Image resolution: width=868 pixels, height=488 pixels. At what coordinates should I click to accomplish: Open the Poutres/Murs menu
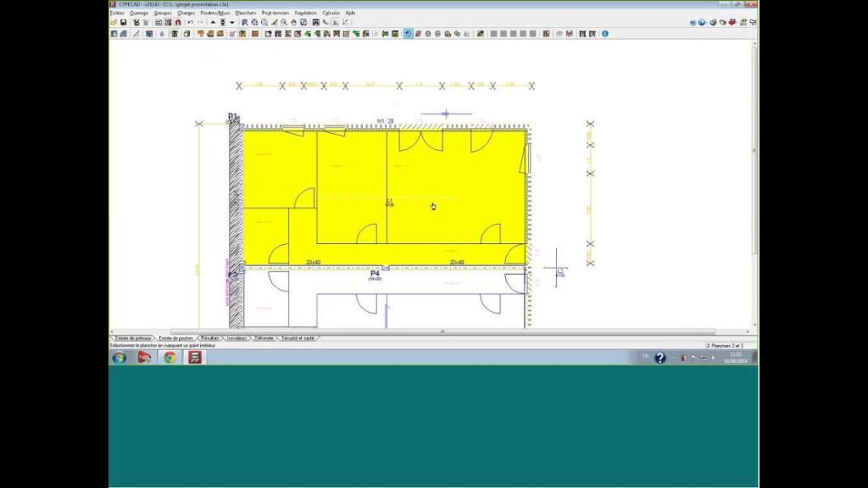click(x=214, y=13)
